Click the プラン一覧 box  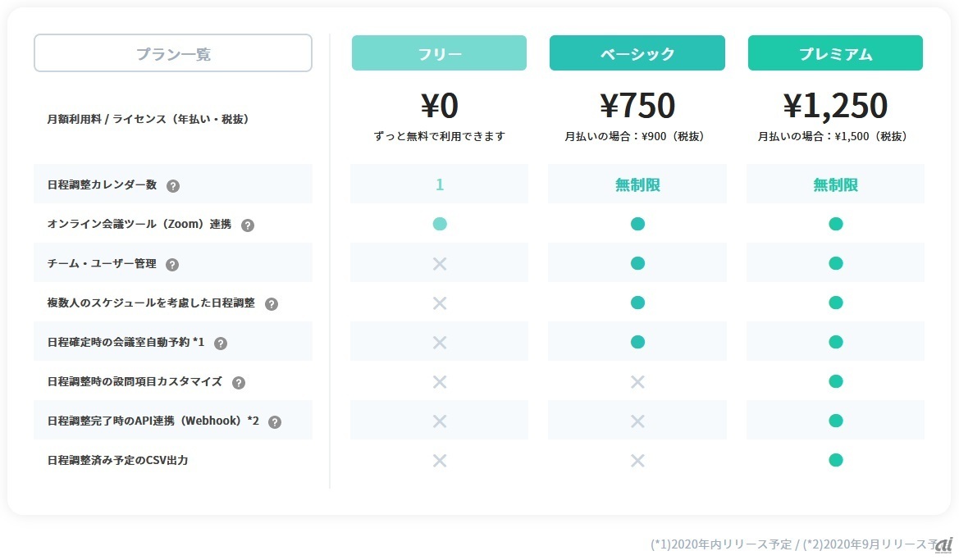click(173, 53)
